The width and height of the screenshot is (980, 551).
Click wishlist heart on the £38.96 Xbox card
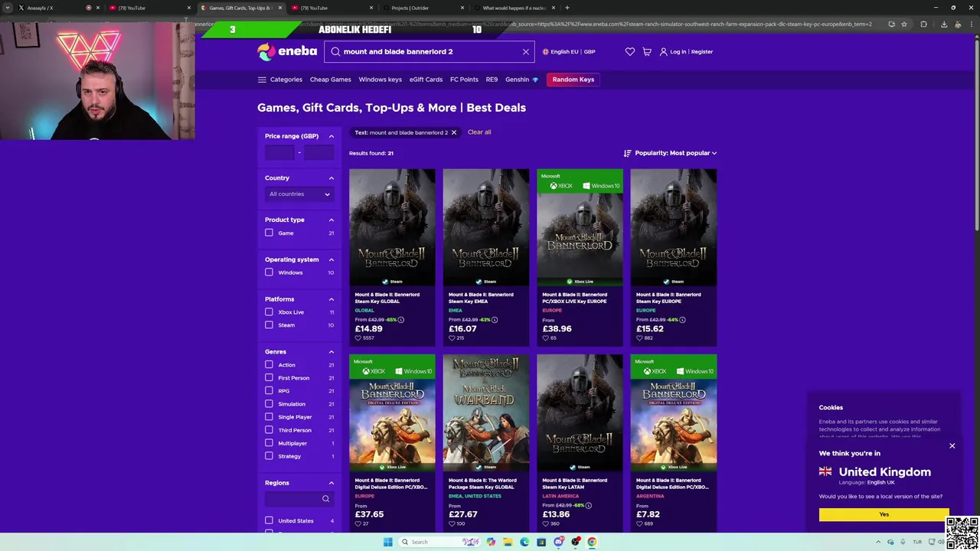click(545, 338)
